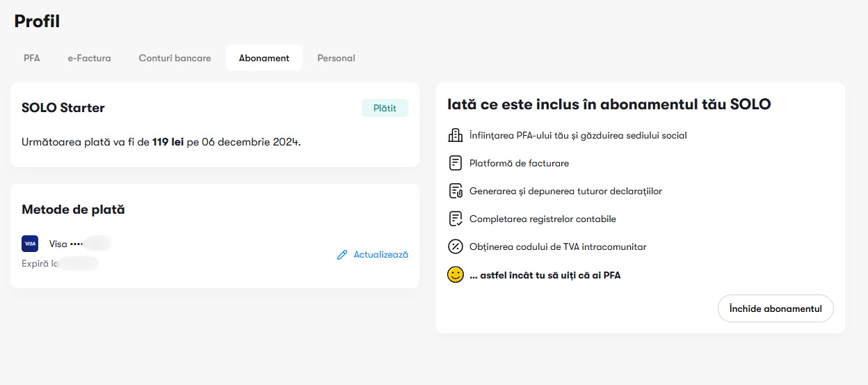Click the Profil page title

click(x=37, y=21)
